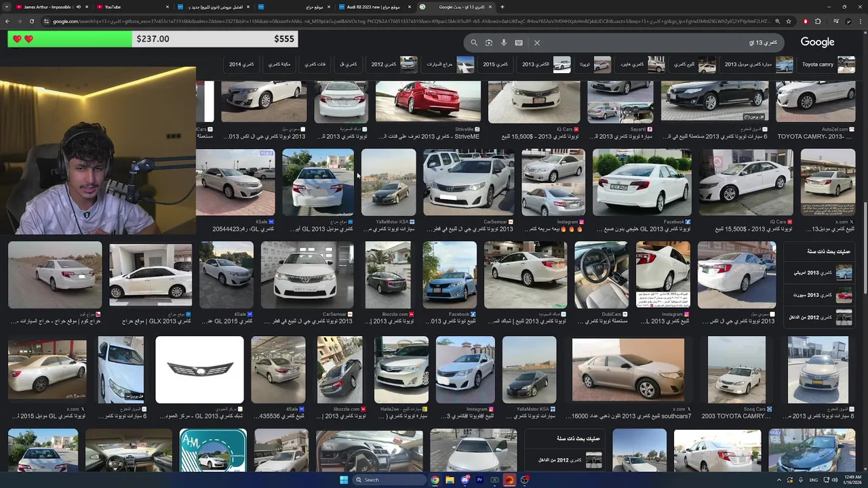Screen dimensions: 868x488
Task: Click the browser zoom magnifier in address bar
Action: [777, 21]
